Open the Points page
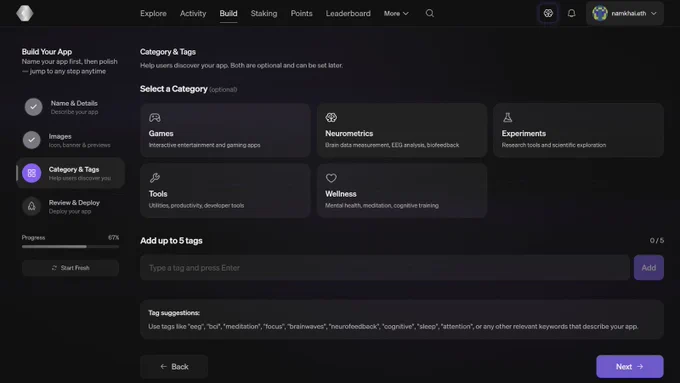The width and height of the screenshot is (680, 383). click(x=301, y=13)
